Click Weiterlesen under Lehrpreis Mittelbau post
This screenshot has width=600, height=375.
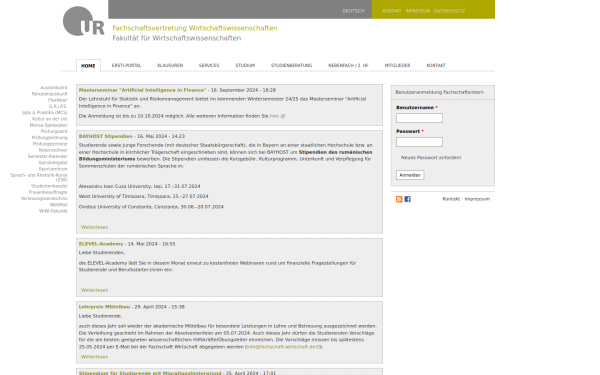point(95,357)
